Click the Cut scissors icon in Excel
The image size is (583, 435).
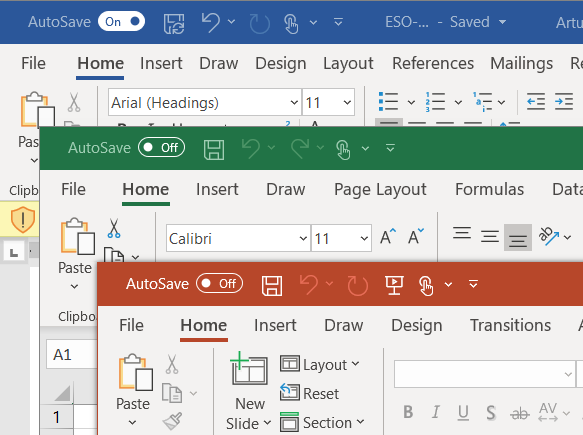(x=114, y=228)
